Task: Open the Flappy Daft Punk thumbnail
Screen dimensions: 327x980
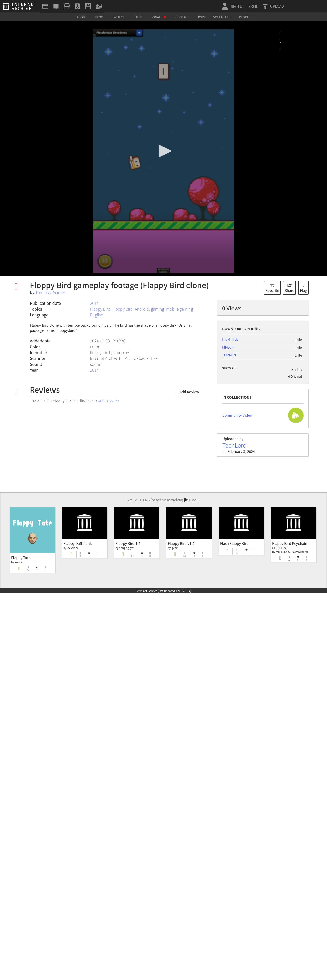Action: [x=85, y=523]
